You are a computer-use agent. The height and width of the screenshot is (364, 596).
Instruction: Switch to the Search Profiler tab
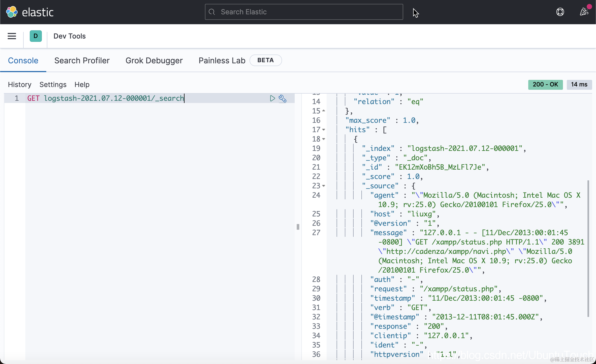82,61
